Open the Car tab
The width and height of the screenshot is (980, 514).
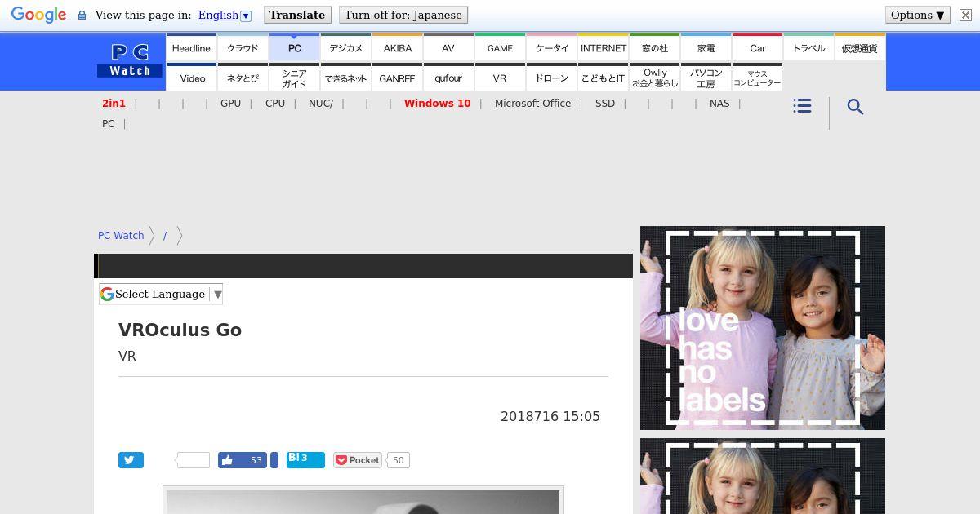pyautogui.click(x=757, y=47)
